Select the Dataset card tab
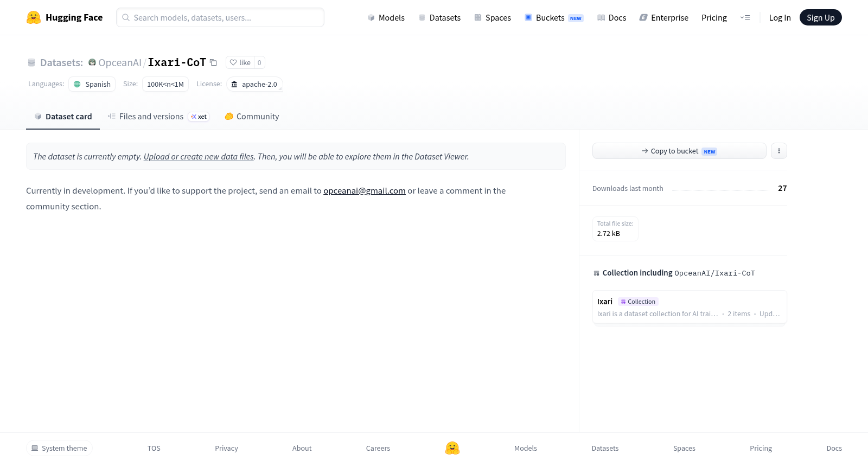 click(63, 117)
